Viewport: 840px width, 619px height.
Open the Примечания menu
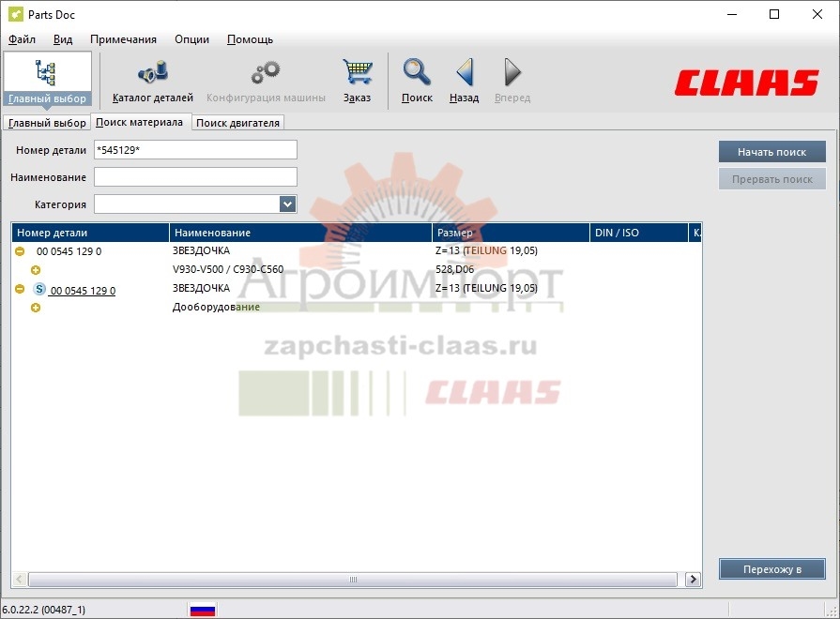click(x=123, y=39)
